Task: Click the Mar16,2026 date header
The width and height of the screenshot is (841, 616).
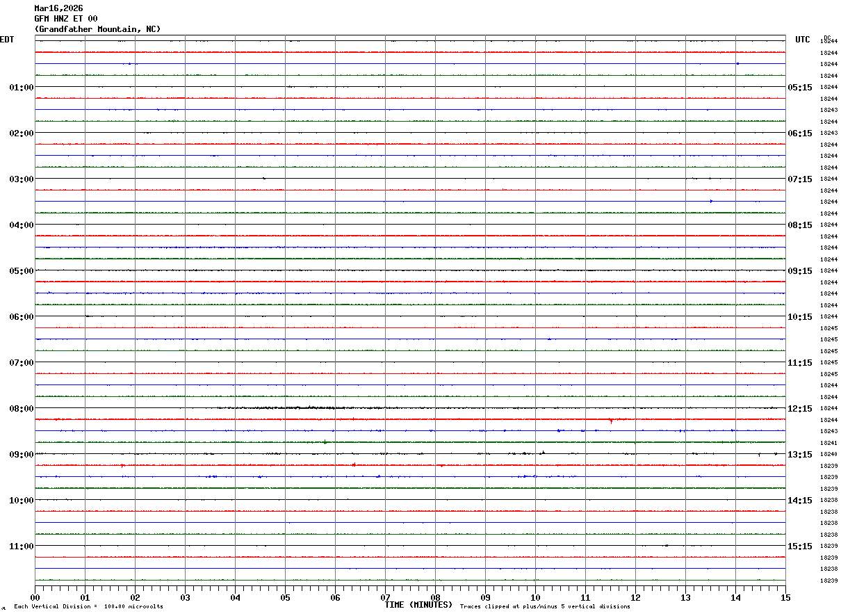Action: [x=58, y=8]
